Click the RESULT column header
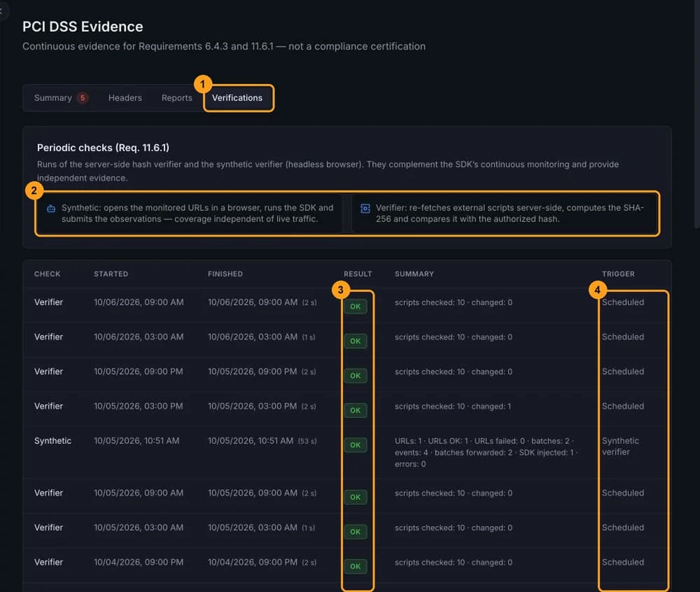Viewport: 700px width, 592px height. point(358,274)
